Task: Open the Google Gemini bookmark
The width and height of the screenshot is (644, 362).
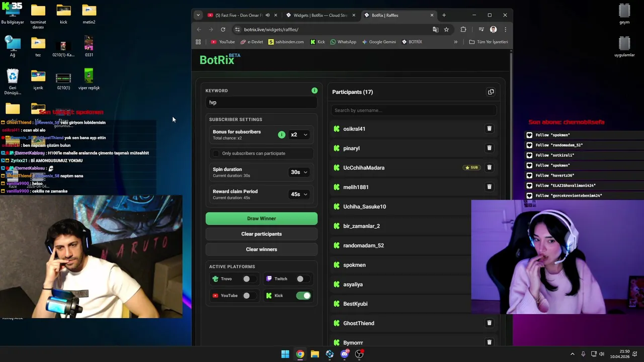Action: (379, 42)
